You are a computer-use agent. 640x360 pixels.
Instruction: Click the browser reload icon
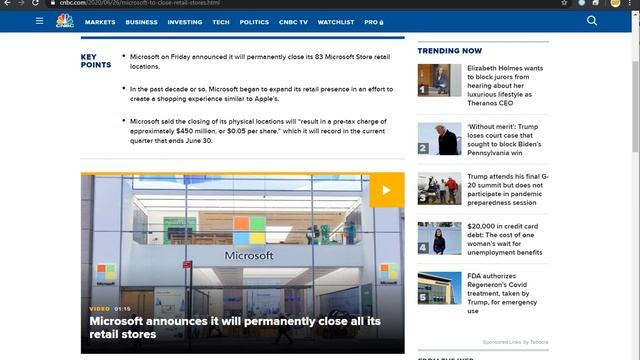(36, 3)
